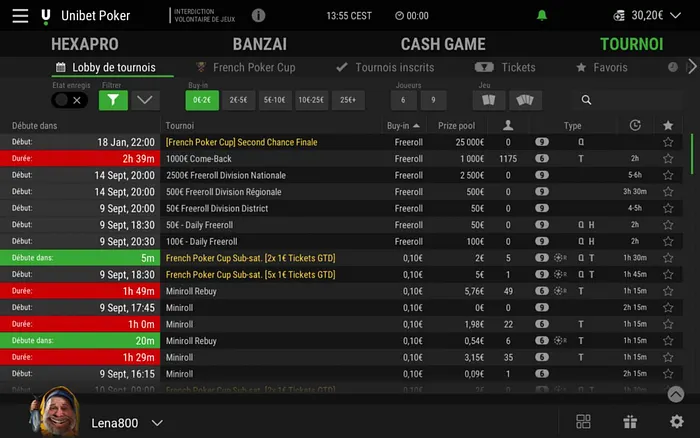Click the search magnifier icon
The height and width of the screenshot is (438, 700).
(x=586, y=100)
